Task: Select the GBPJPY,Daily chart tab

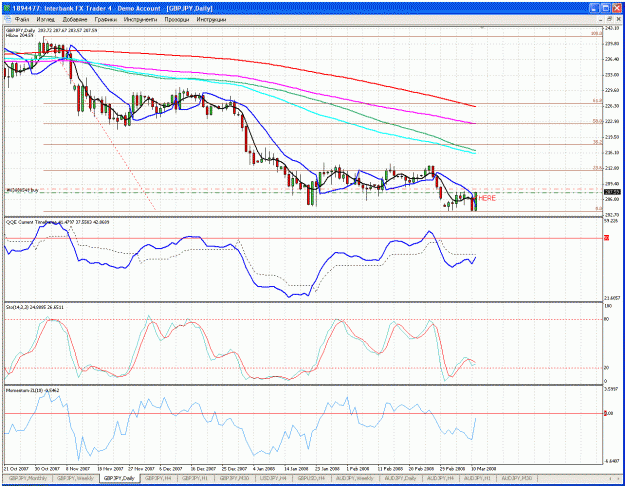Action: pos(120,478)
